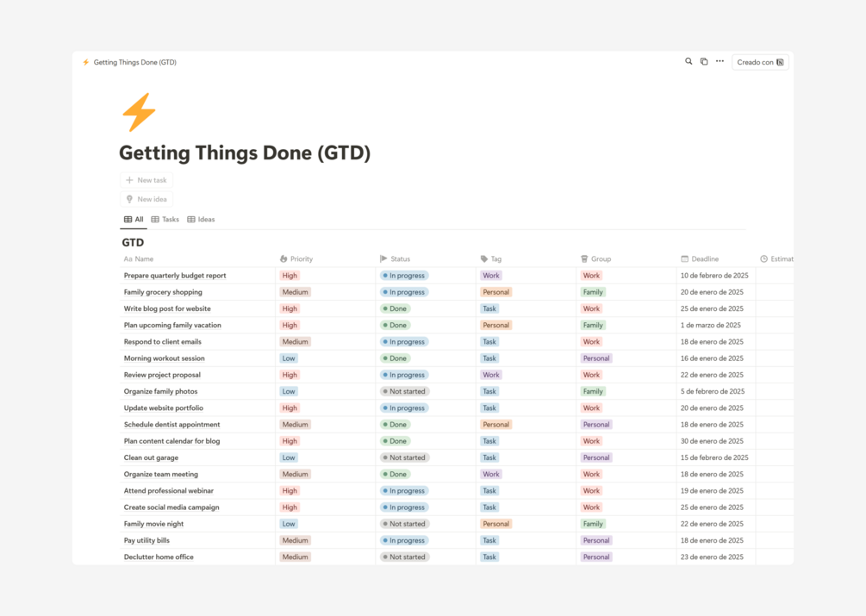Image resolution: width=866 pixels, height=616 pixels.
Task: Click the Getting Things Done (GTD) page title
Action: click(x=245, y=153)
